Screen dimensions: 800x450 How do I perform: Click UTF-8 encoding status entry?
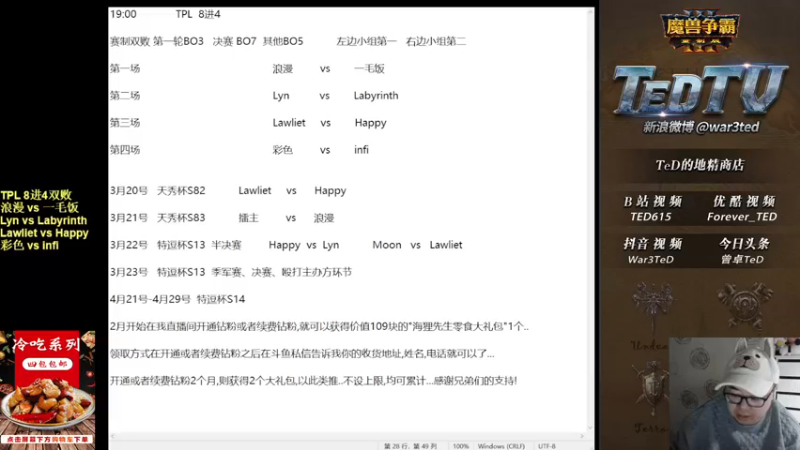coord(546,446)
